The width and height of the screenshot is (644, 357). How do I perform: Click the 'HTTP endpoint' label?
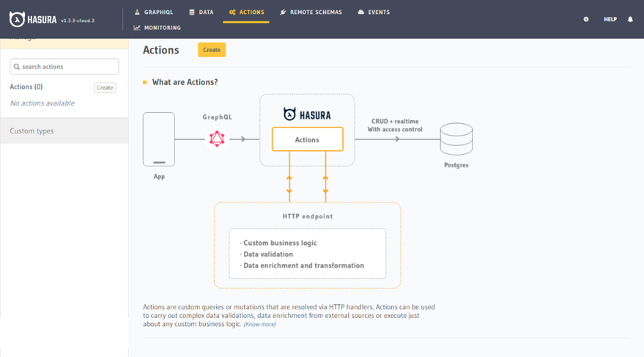point(308,216)
